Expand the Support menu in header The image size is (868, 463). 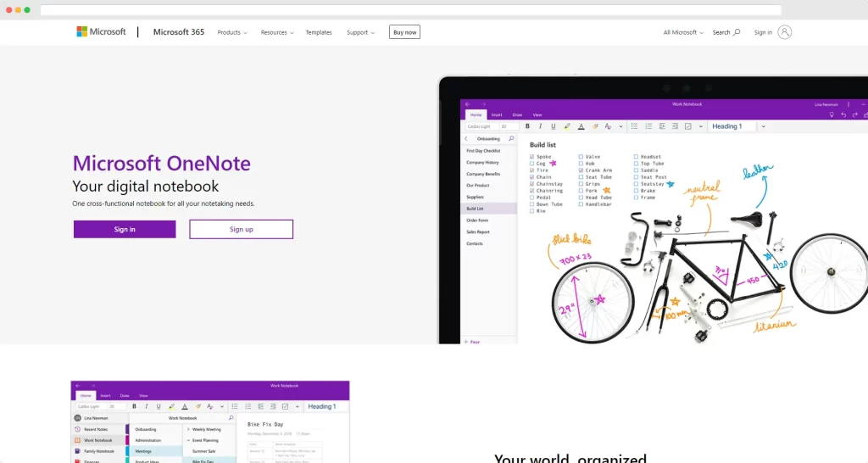click(x=361, y=33)
